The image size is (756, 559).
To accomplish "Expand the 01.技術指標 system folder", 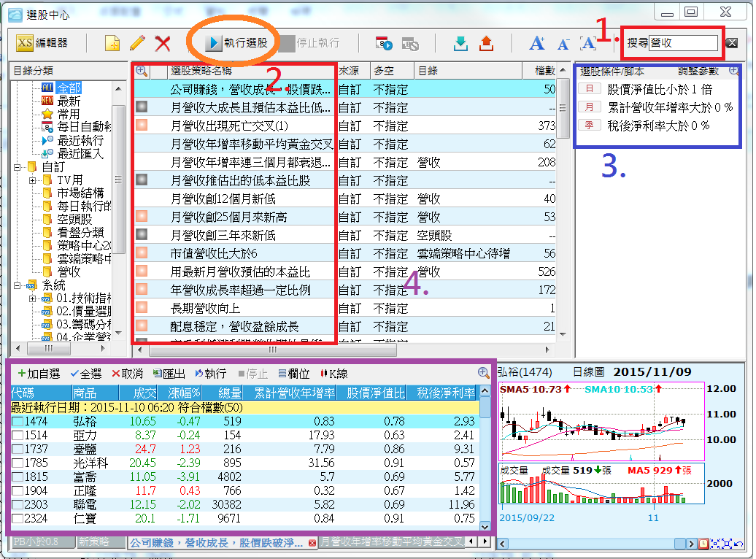I will [33, 298].
